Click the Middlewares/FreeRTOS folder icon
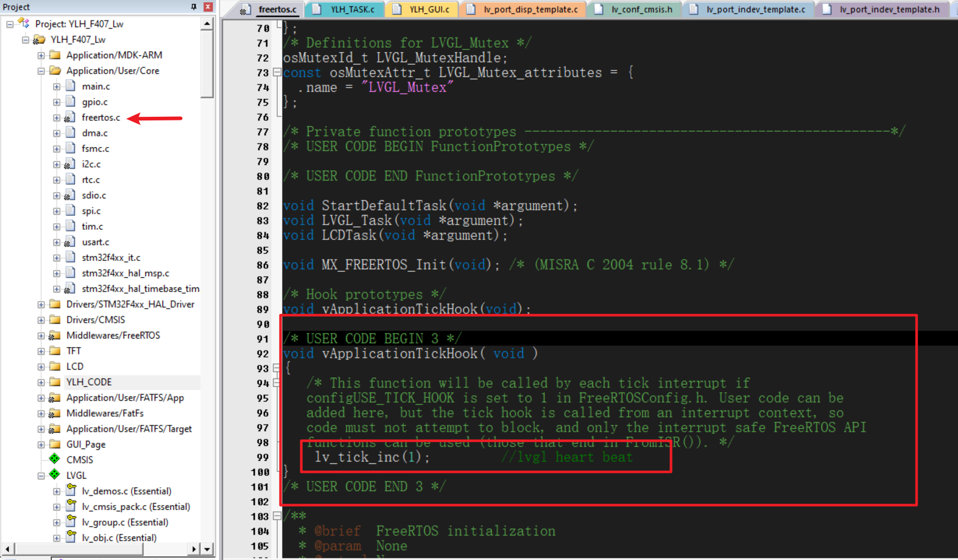Image resolution: width=958 pixels, height=560 pixels. pyautogui.click(x=55, y=335)
